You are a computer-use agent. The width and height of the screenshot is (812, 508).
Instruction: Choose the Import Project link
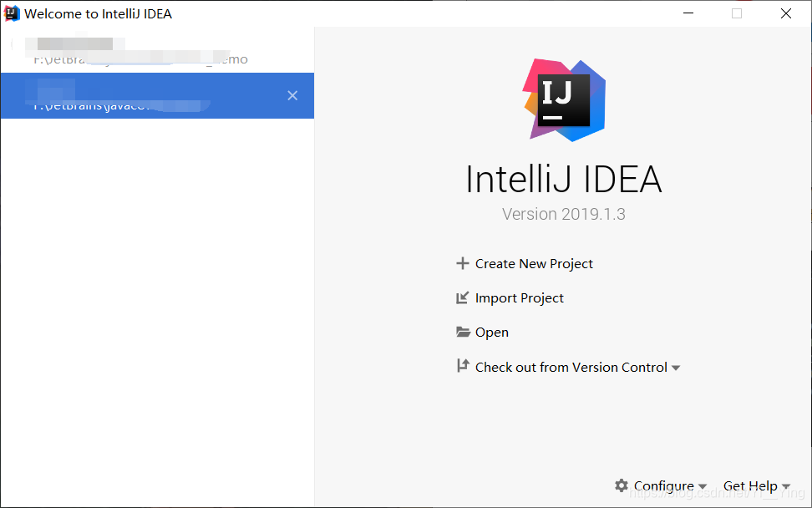click(520, 298)
